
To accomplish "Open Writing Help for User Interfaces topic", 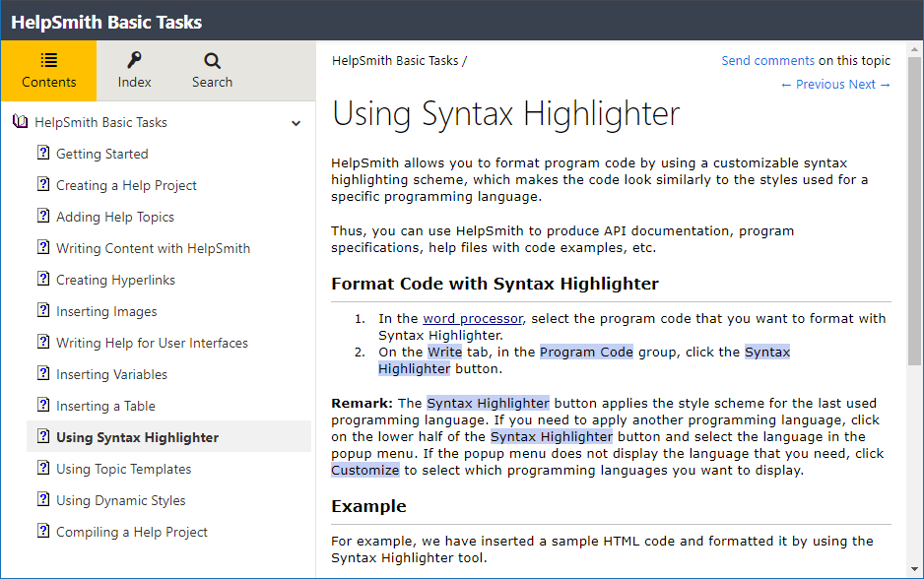I will click(x=152, y=343).
